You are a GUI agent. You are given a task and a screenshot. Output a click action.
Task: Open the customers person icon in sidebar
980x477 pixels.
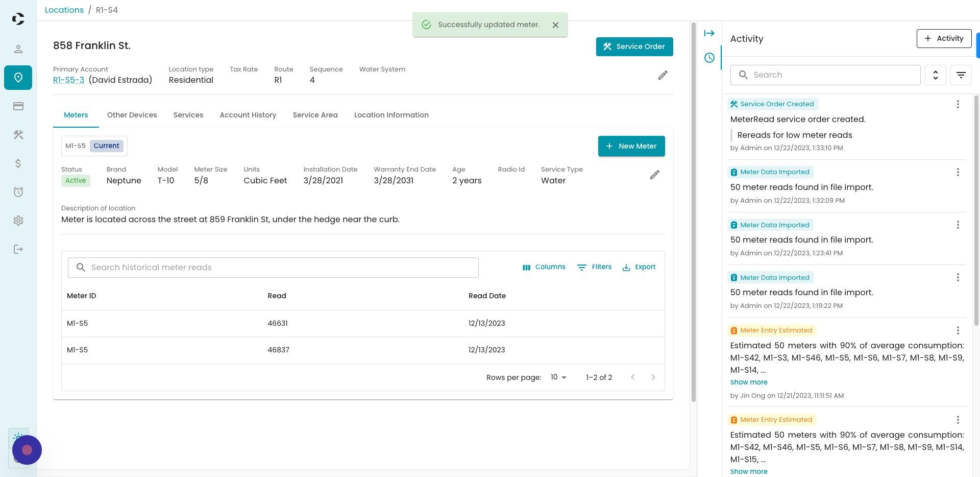click(x=18, y=49)
